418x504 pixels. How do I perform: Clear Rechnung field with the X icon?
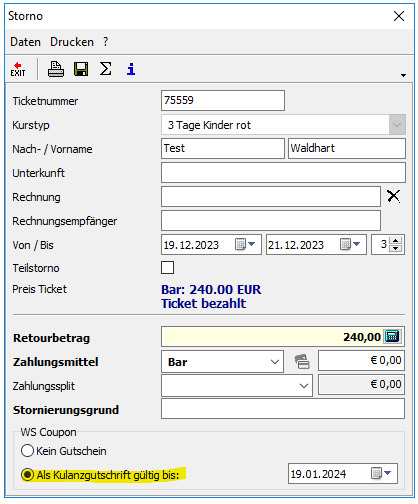(x=394, y=196)
